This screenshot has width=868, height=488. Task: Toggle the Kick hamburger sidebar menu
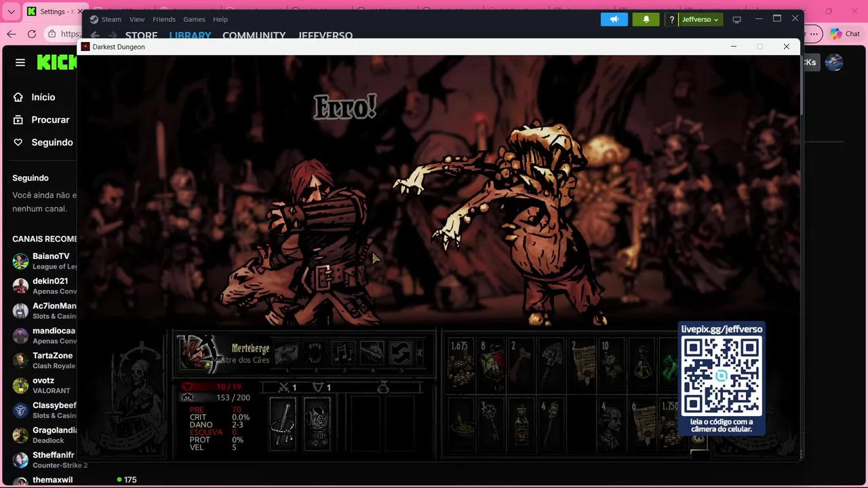[20, 62]
